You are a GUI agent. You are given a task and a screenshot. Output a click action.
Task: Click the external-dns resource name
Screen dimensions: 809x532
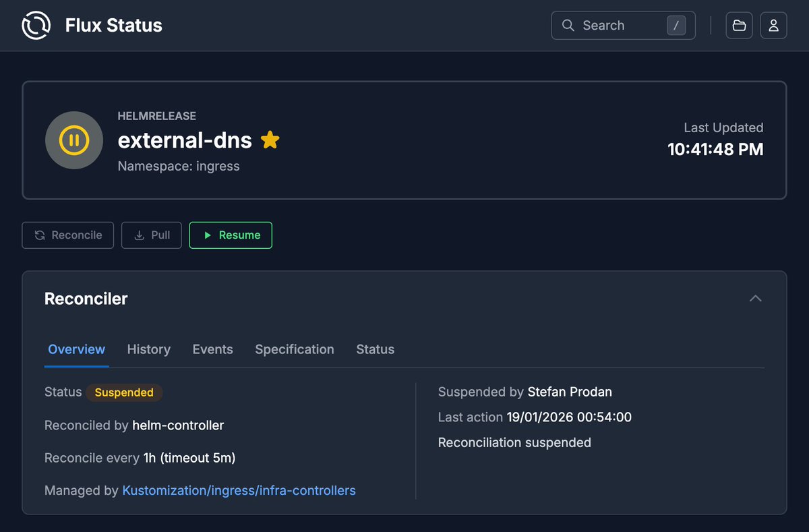[x=185, y=140]
